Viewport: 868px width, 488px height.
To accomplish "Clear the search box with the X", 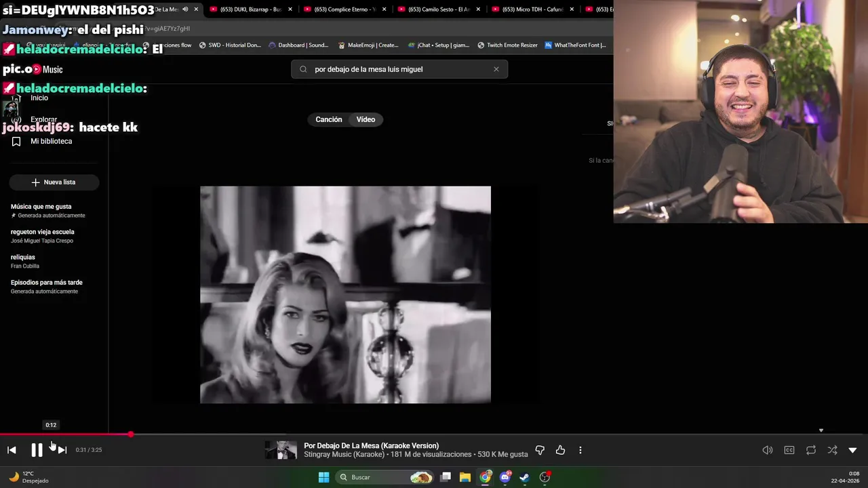I will click(x=496, y=69).
